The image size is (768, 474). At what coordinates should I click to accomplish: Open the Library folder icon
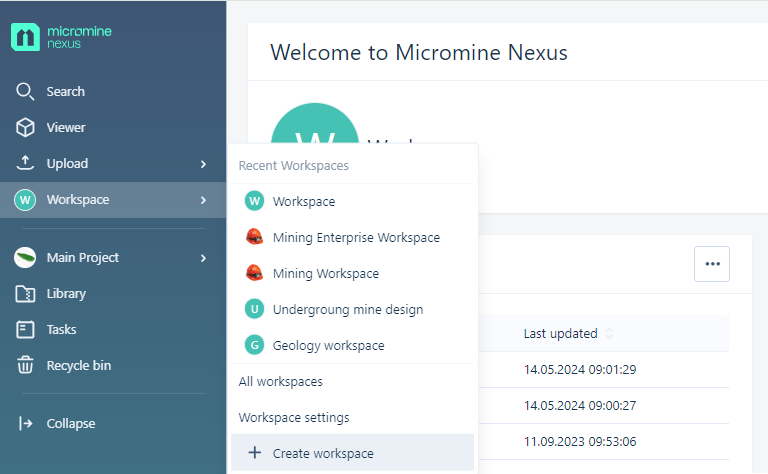25,294
